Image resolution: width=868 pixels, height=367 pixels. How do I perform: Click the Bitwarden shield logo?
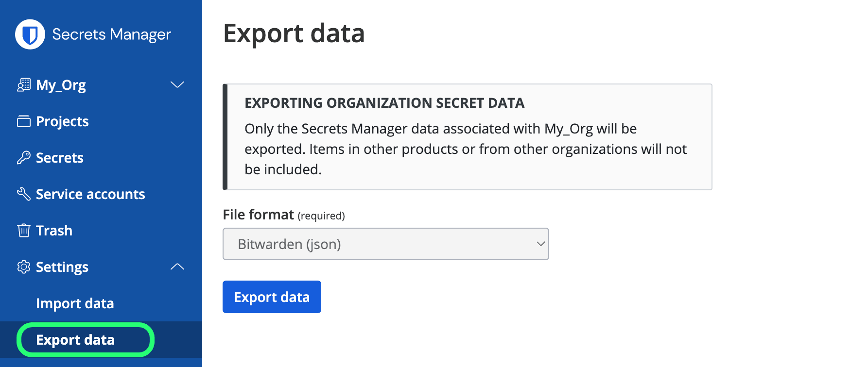[x=30, y=34]
